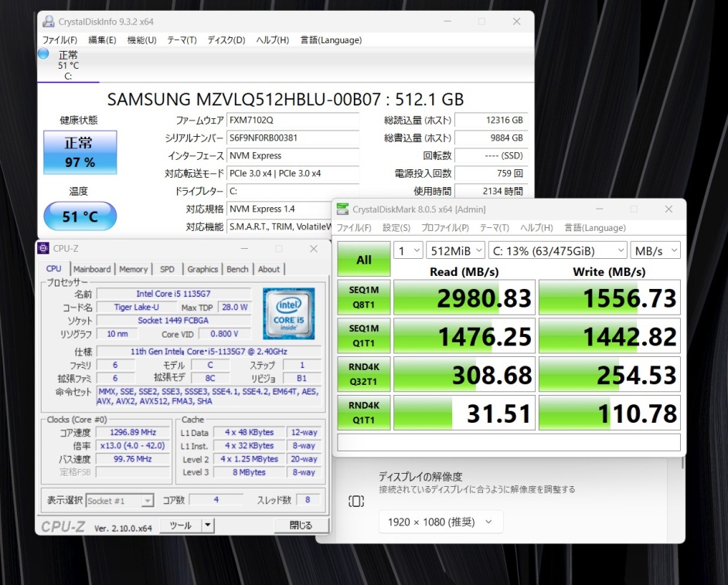
Task: Open the About tab in CPU-Z
Action: coord(269,269)
